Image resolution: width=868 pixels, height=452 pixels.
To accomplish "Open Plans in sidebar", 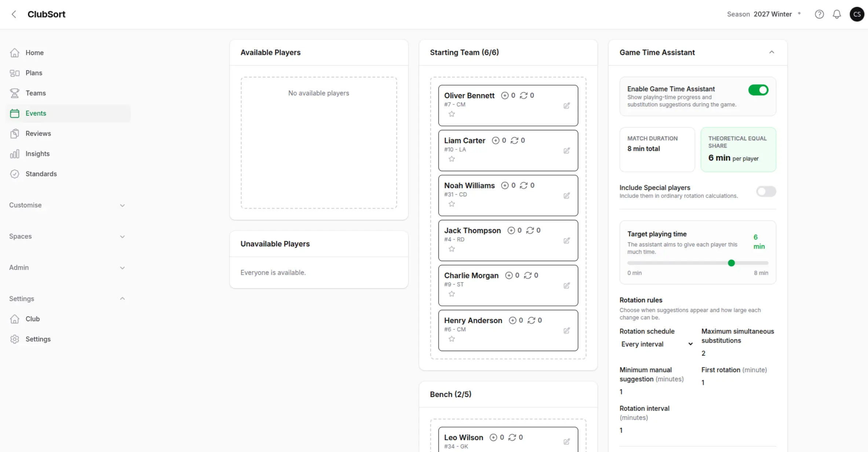I will [68, 73].
